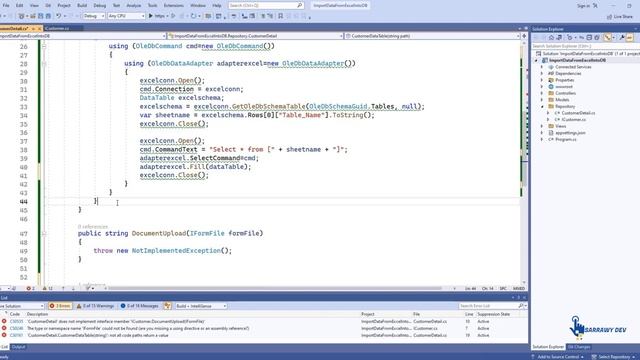
Task: Expand the Properties node in Solution Explorer
Action: (x=542, y=80)
